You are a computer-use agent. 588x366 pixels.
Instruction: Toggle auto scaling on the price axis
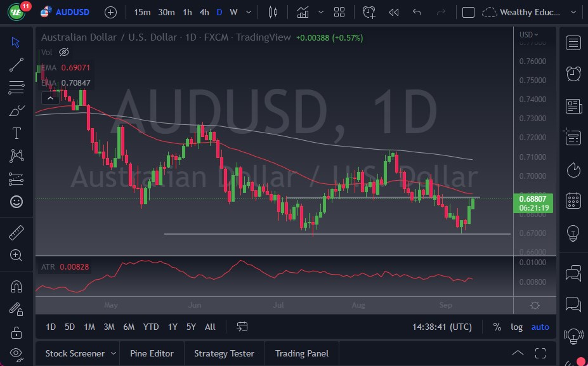(x=540, y=327)
